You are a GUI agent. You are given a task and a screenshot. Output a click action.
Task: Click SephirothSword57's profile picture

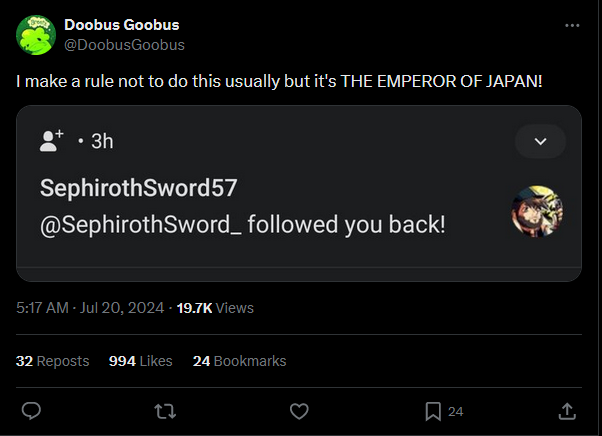point(537,211)
